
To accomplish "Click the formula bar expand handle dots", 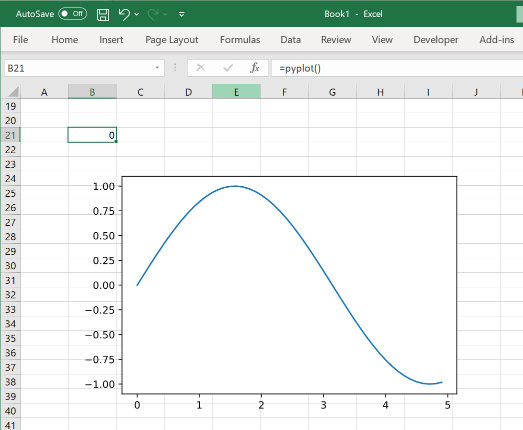I will 175,68.
